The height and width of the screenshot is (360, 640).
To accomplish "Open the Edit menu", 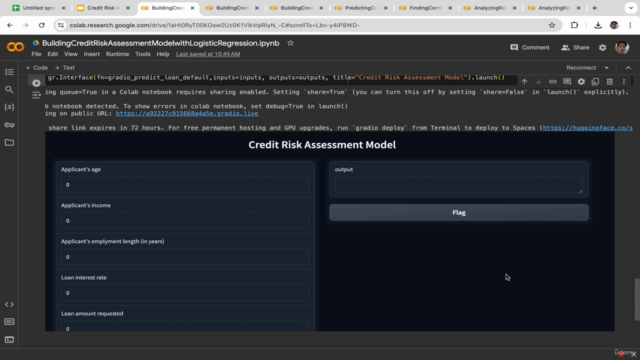I will pyautogui.click(x=53, y=54).
